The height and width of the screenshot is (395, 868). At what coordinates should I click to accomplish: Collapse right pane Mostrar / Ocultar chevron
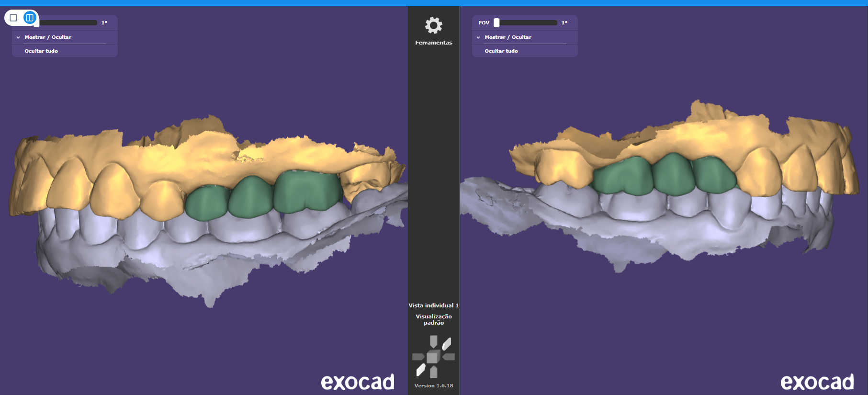pyautogui.click(x=478, y=37)
